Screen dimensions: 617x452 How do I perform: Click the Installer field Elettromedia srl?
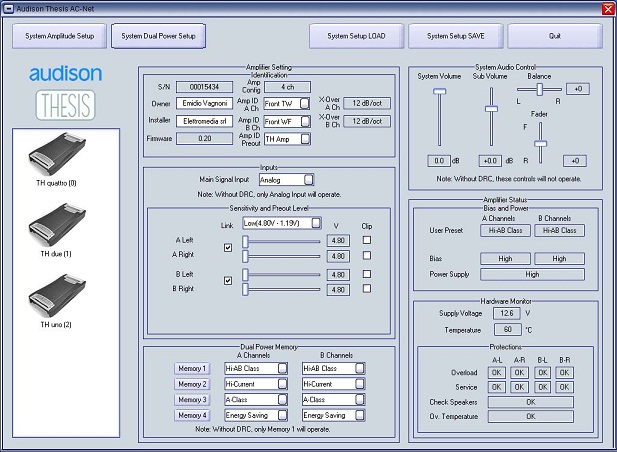pyautogui.click(x=205, y=121)
